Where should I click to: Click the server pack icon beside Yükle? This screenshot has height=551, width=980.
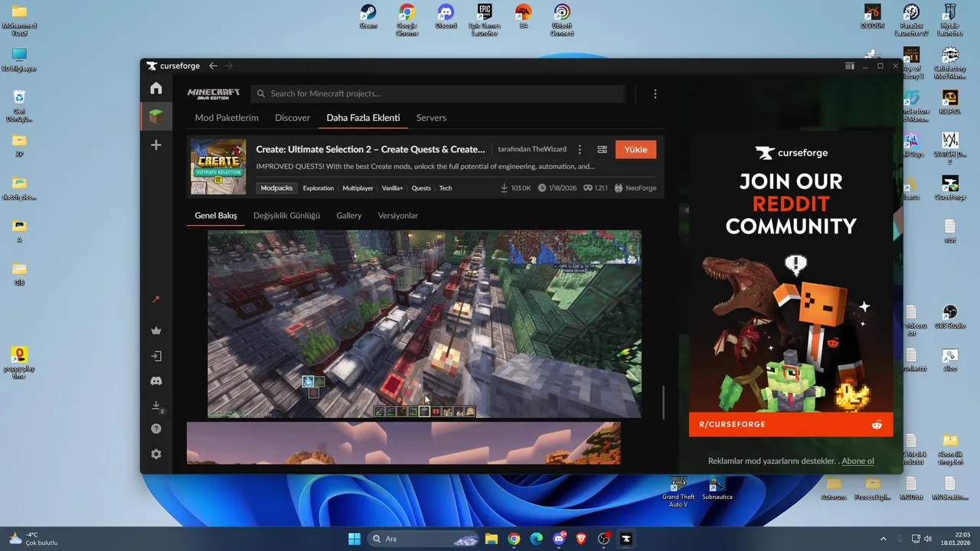[x=602, y=149]
